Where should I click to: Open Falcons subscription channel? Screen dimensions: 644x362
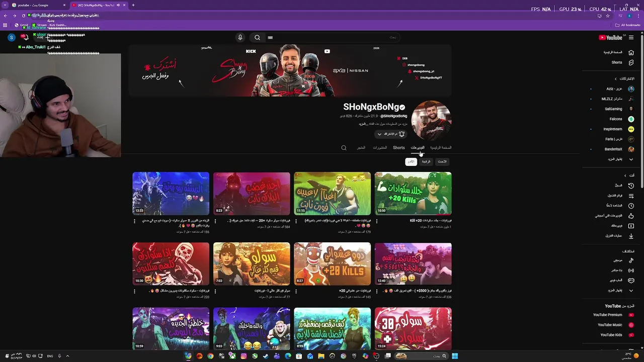coord(618,119)
